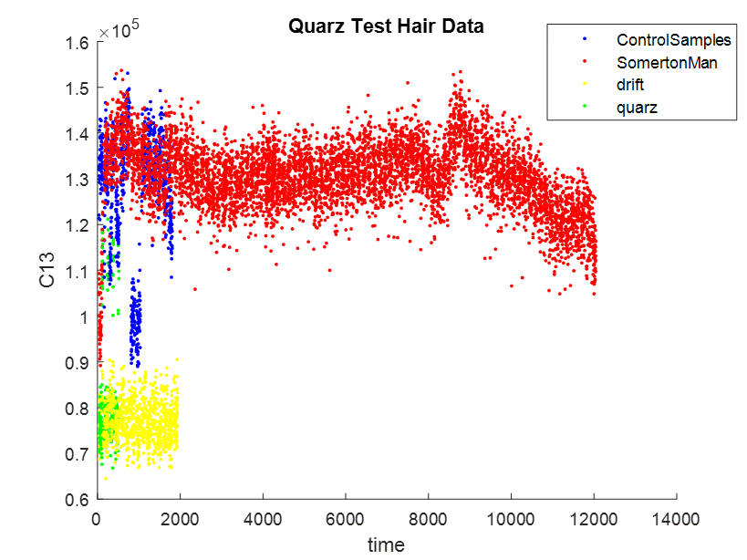Click the x-axis label "time"
Image resolution: width=747 pixels, height=560 pixels.
tap(386, 544)
